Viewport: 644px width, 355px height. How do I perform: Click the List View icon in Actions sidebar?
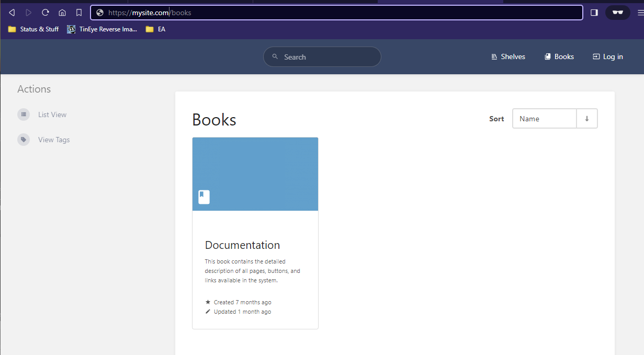point(24,114)
